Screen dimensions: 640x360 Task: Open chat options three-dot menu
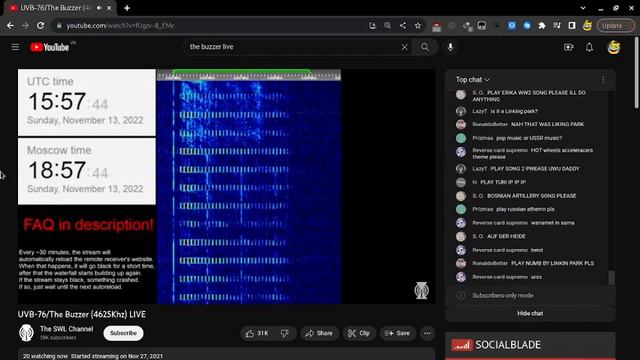pyautogui.click(x=603, y=80)
